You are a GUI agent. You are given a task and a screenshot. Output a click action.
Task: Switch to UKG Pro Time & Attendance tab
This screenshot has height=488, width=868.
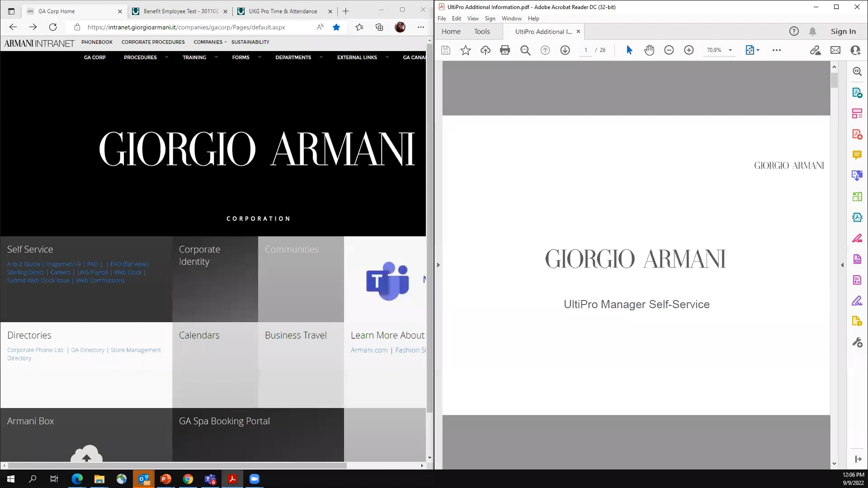[x=283, y=11]
